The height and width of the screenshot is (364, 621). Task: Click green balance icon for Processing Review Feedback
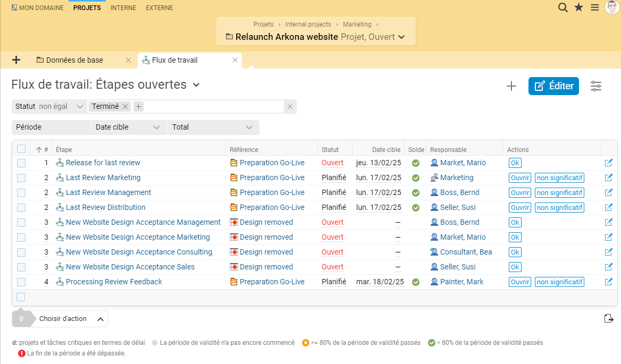[416, 282]
